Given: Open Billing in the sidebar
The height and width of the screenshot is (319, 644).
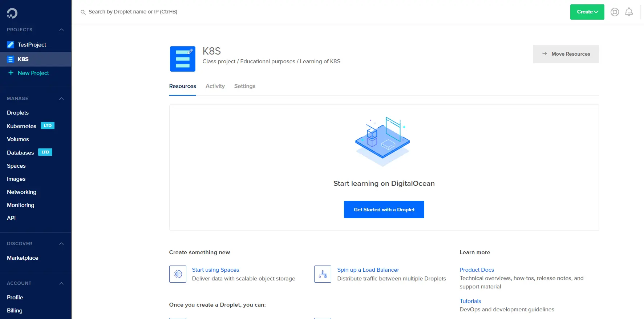Looking at the screenshot, I should pos(15,311).
